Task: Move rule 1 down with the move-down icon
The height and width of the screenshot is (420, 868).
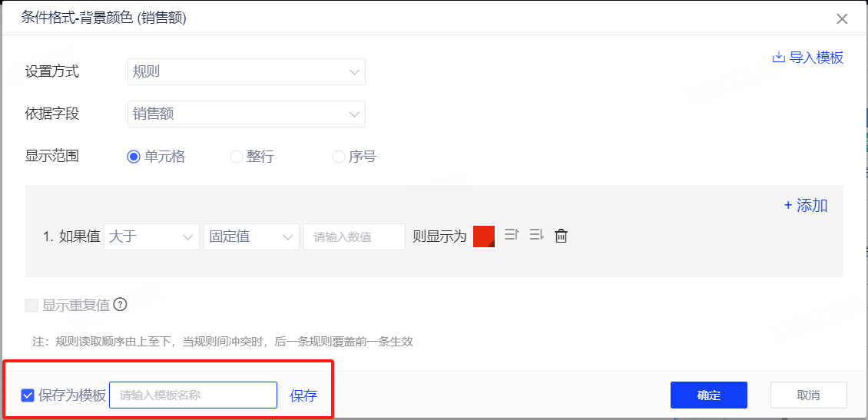Action: coord(536,236)
